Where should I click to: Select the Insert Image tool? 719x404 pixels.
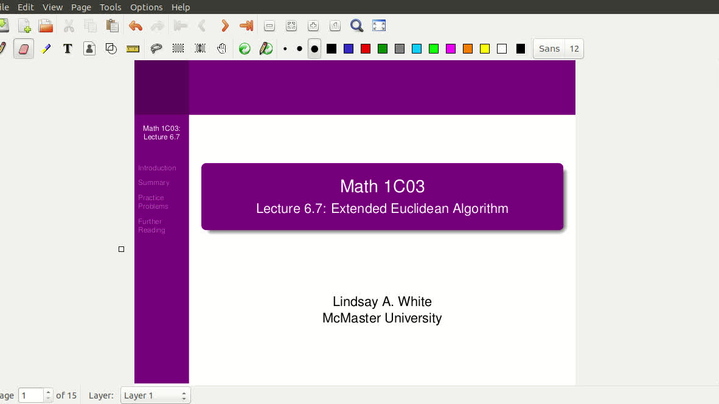coord(89,49)
